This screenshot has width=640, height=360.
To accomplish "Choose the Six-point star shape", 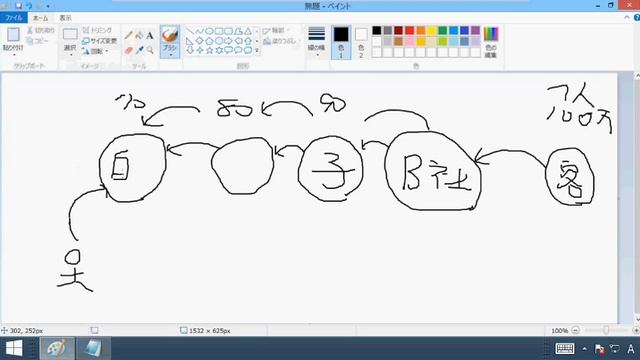I will (x=219, y=50).
